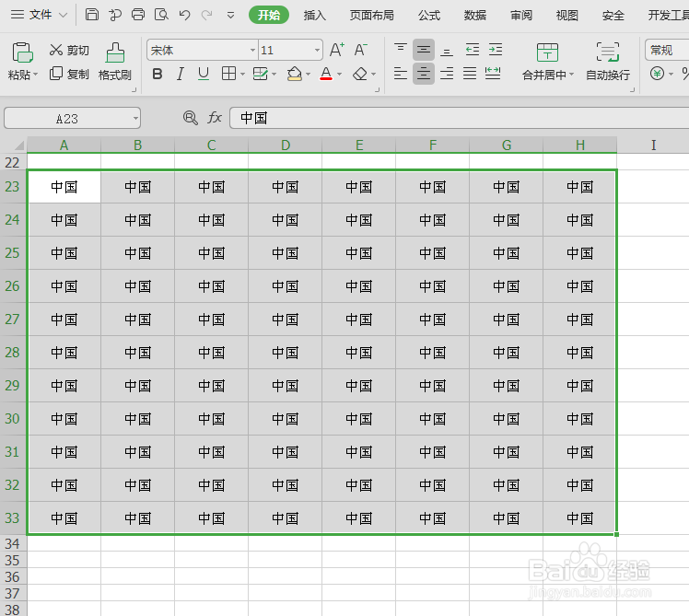The image size is (689, 616).
Task: Decrease font size with A- icon
Action: 360,50
